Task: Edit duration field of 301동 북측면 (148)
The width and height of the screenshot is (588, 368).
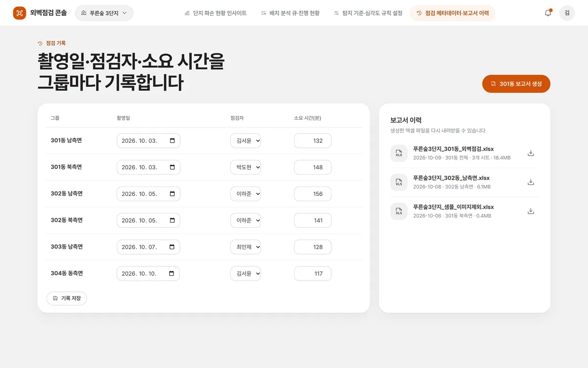Action: click(x=313, y=167)
